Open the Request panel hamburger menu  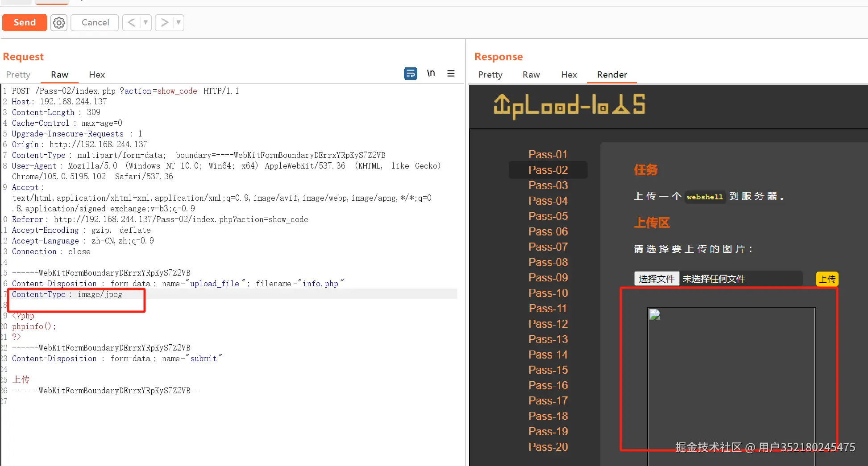(x=451, y=74)
